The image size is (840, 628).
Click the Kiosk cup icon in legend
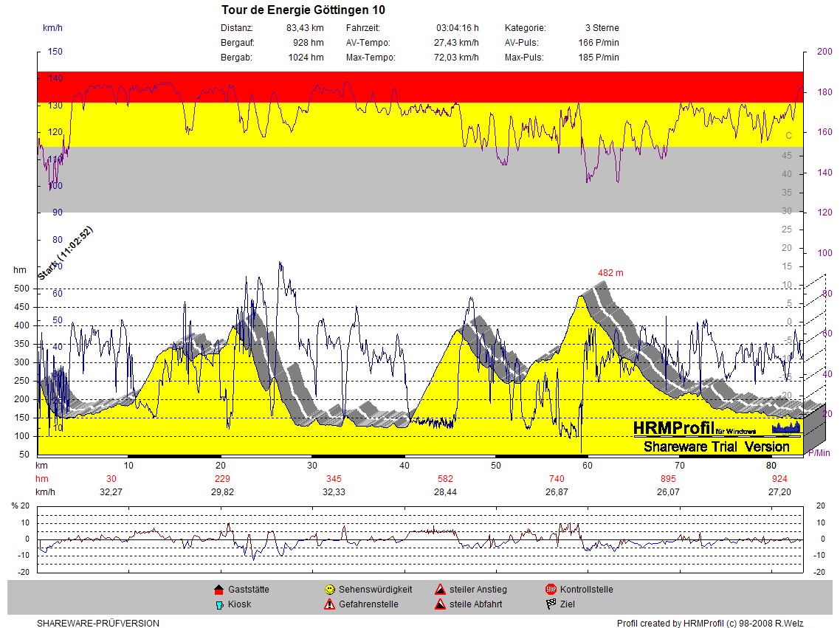pyautogui.click(x=218, y=604)
